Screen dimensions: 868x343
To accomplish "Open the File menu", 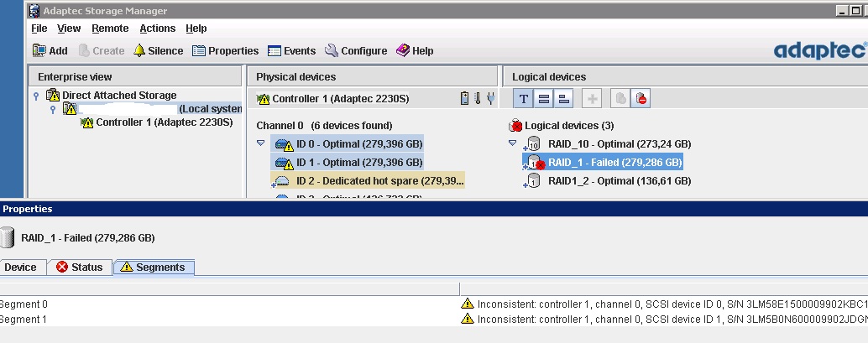I will (39, 29).
